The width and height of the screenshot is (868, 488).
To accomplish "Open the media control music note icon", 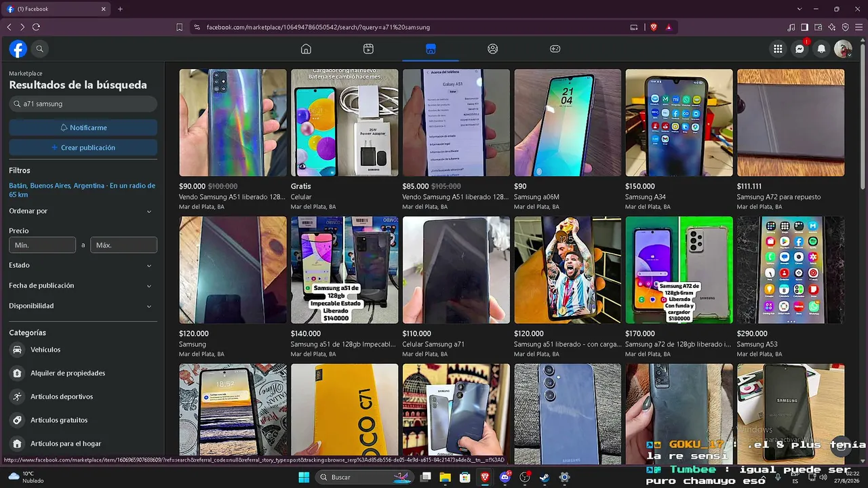I will [791, 27].
